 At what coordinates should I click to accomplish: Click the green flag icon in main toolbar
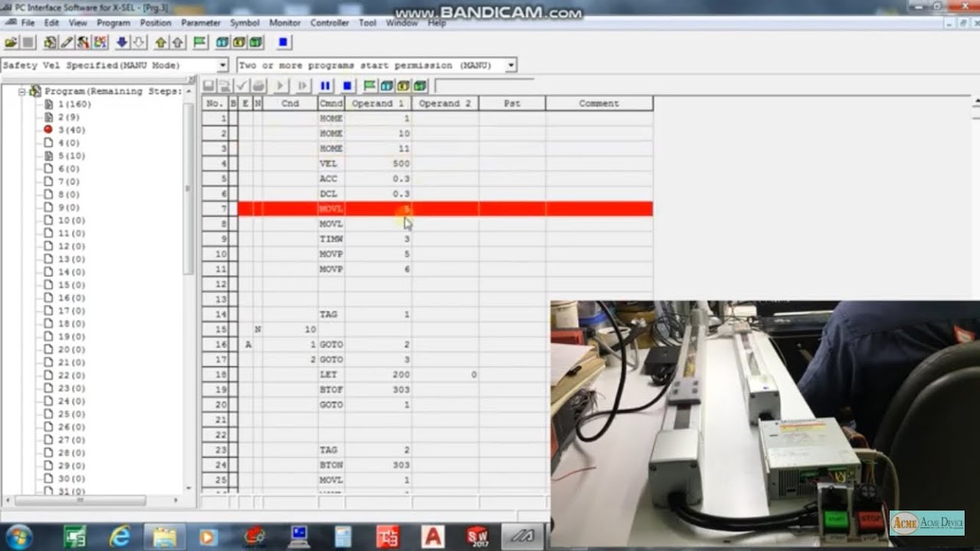coord(200,43)
